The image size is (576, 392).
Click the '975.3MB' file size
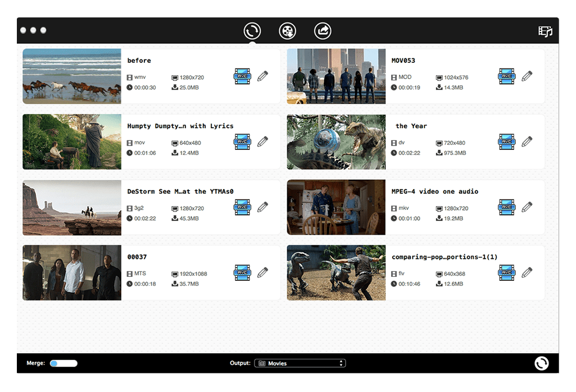tap(455, 153)
